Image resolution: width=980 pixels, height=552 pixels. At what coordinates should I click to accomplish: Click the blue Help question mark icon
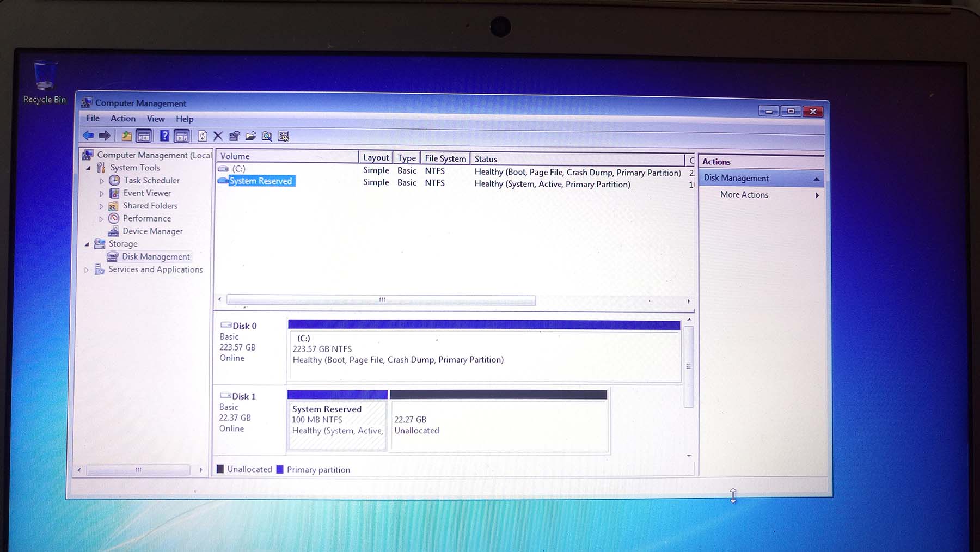coord(164,136)
